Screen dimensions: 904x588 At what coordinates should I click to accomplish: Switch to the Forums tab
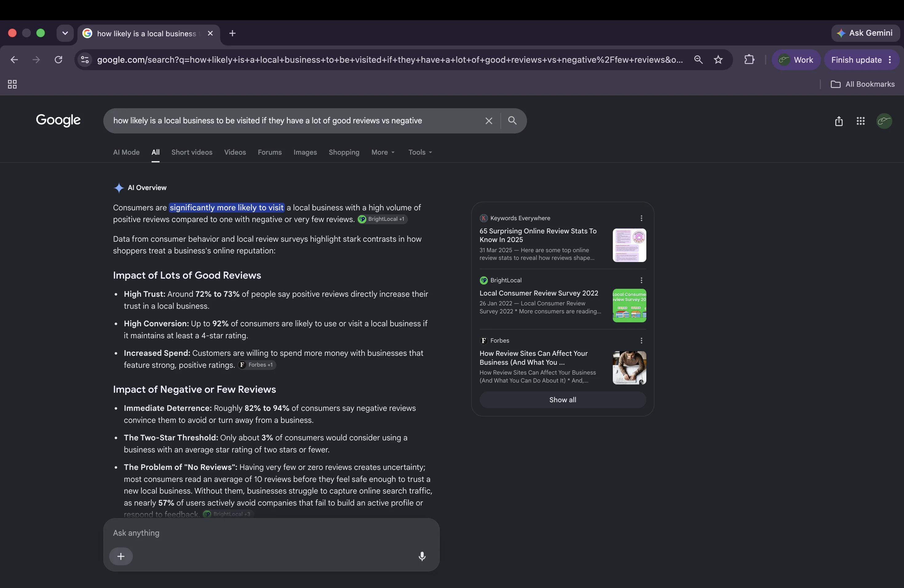click(270, 152)
